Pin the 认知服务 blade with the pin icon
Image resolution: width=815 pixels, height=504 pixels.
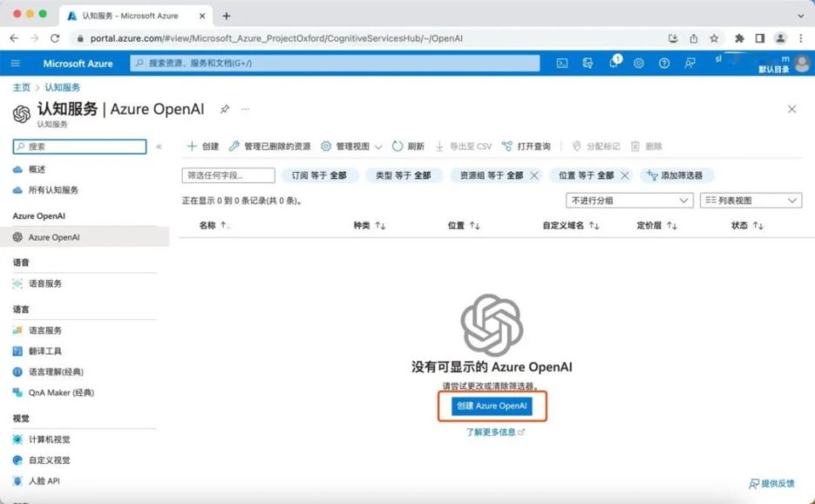224,109
